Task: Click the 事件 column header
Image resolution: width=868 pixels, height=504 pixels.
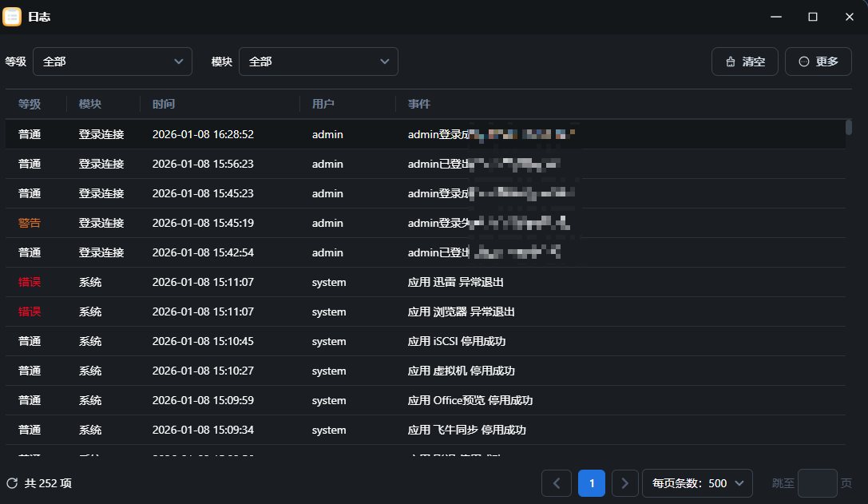Action: click(x=419, y=104)
